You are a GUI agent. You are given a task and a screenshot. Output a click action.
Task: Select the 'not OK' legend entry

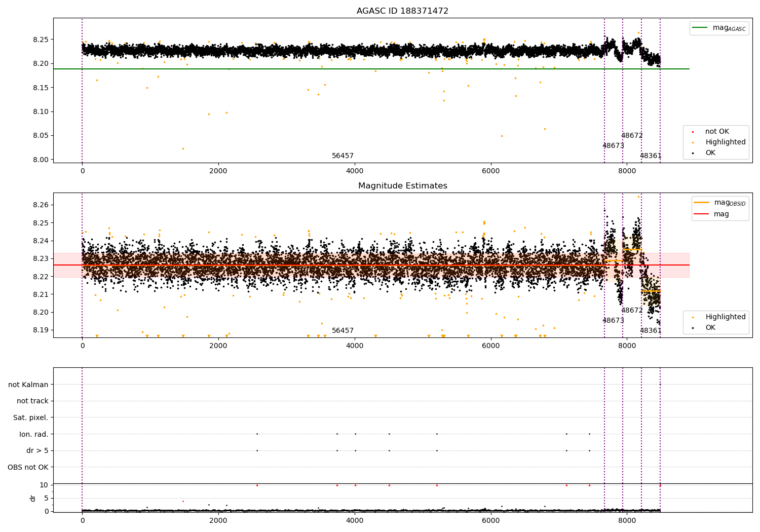click(717, 131)
